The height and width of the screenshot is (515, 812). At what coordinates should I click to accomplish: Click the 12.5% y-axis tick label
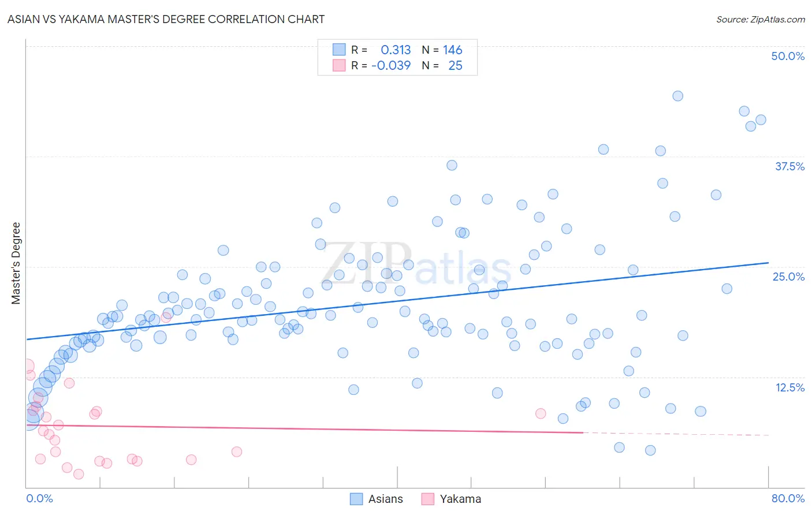point(789,387)
